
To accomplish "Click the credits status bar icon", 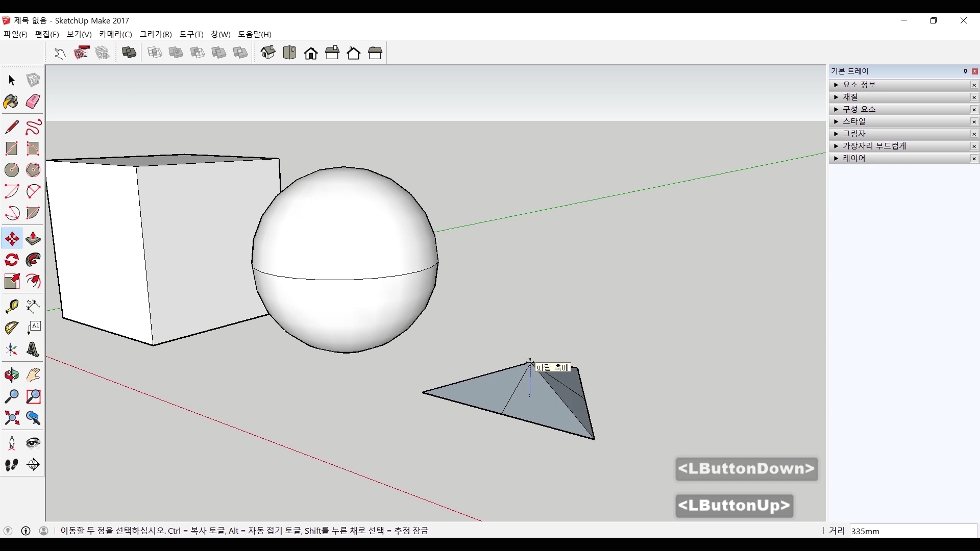I will click(x=26, y=531).
